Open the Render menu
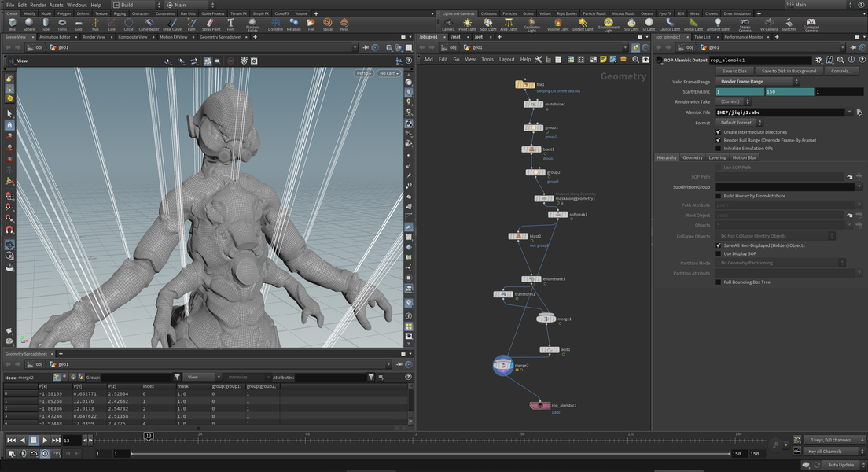 coord(38,5)
